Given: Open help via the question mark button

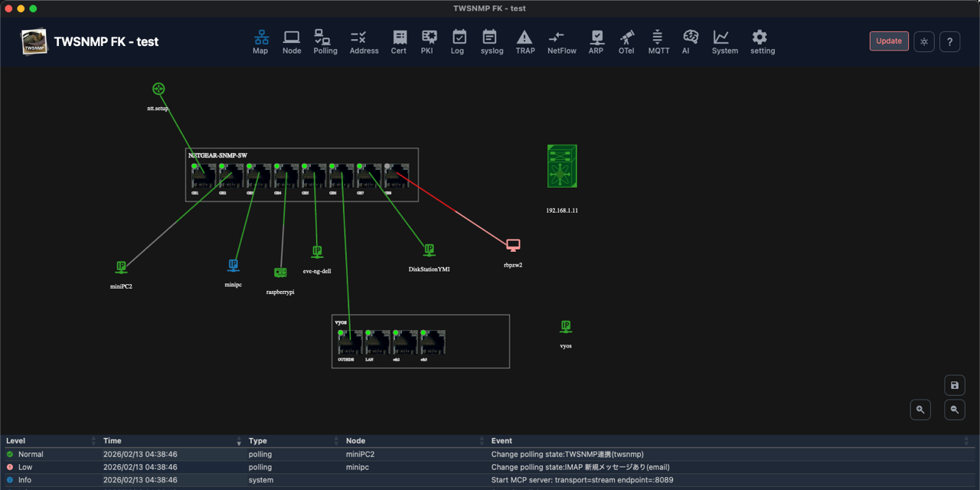Looking at the screenshot, I should (949, 41).
